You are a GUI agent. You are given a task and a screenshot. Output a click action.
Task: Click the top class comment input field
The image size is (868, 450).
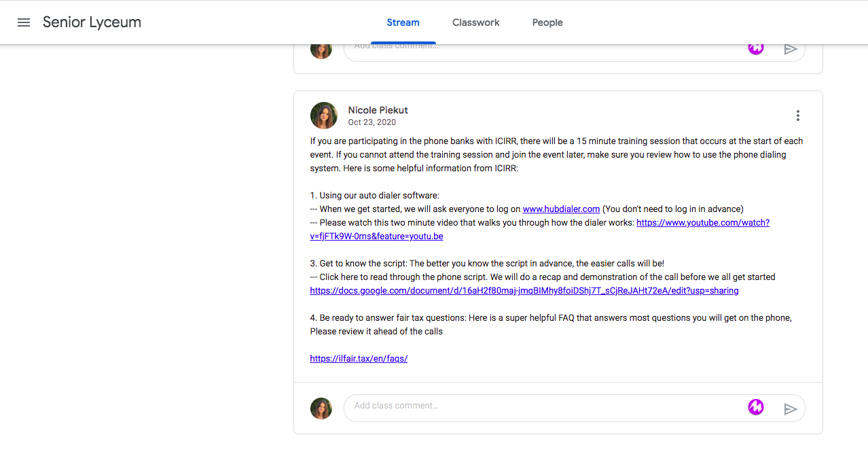[x=543, y=49]
